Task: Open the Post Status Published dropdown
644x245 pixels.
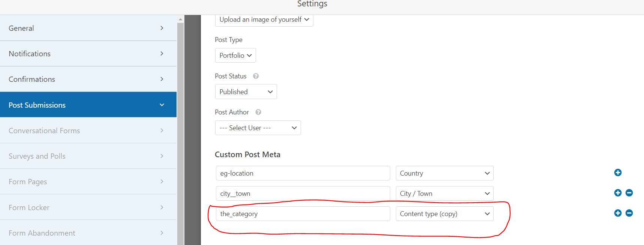Action: click(246, 92)
